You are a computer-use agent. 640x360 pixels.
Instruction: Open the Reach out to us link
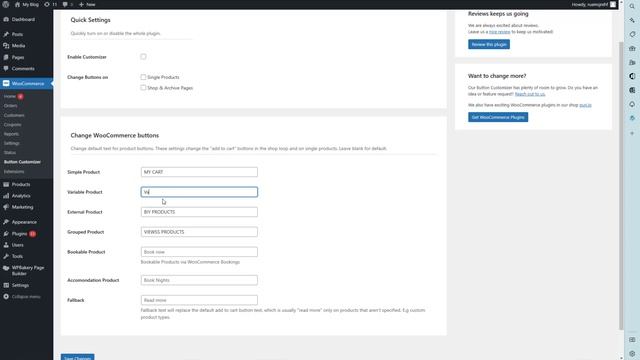pyautogui.click(x=530, y=94)
